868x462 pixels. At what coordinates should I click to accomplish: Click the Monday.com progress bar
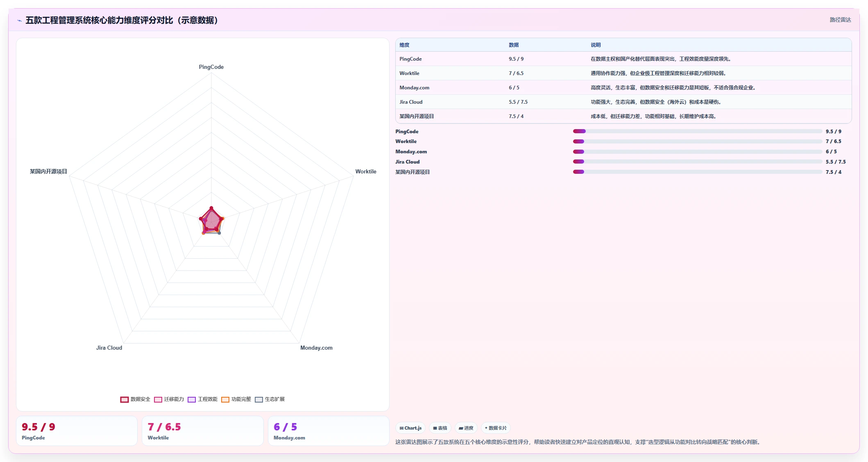point(698,152)
